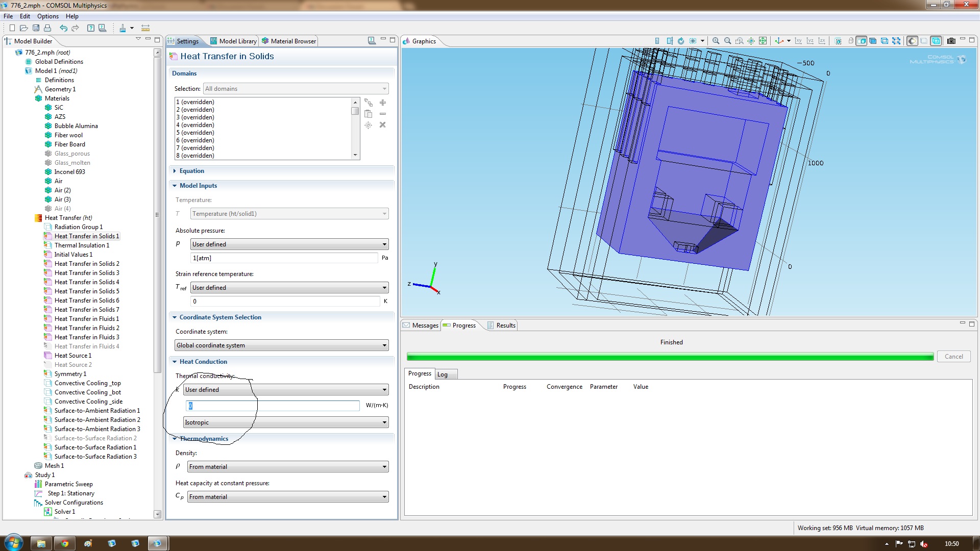Screen dimensions: 980x551
Task: Click the ruler measure icon in toolbar
Action: pyautogui.click(x=145, y=28)
